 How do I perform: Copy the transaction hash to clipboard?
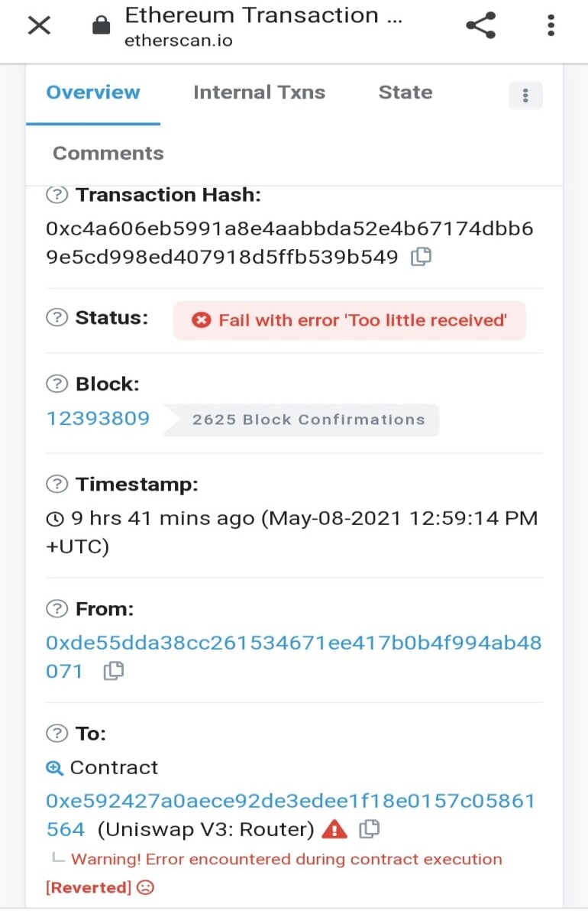pos(421,258)
